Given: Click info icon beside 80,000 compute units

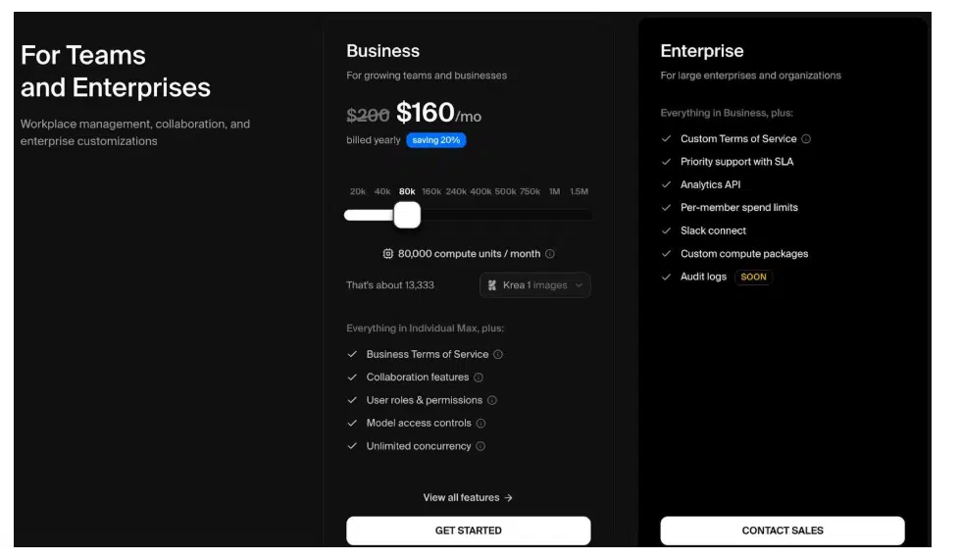Looking at the screenshot, I should [550, 254].
